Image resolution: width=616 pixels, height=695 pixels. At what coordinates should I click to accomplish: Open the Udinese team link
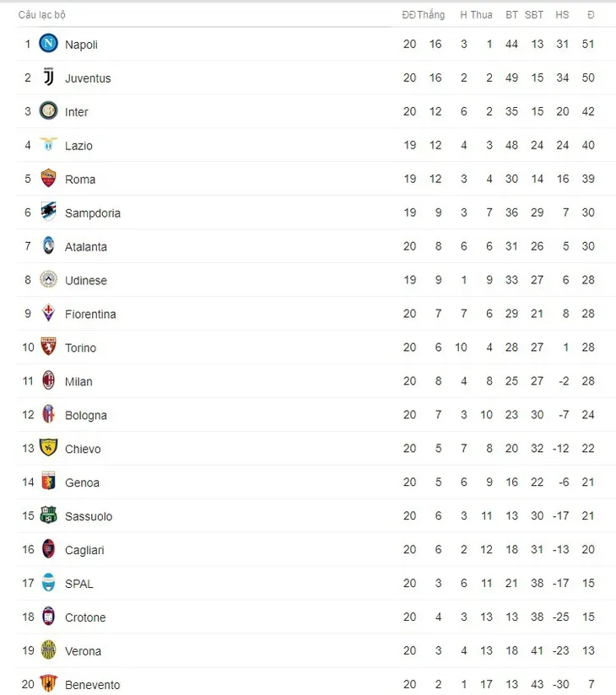pyautogui.click(x=86, y=280)
